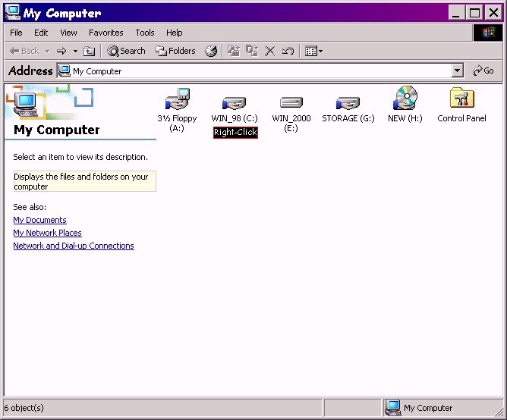
Task: Click the 'Displays the files and folders' tooltip
Action: point(85,181)
